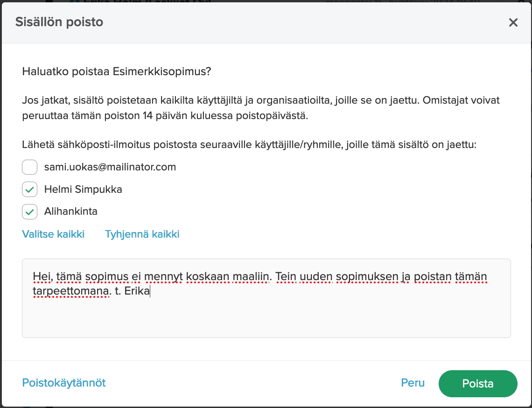Screen dimensions: 532x408
Task: Place cursor after 'Erika' in the message
Action: [150, 291]
